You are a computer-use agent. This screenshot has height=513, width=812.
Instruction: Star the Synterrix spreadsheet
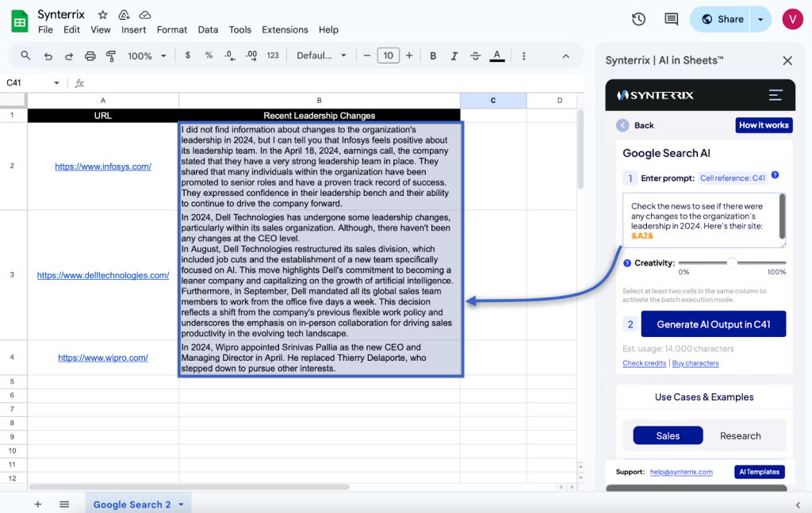tap(102, 15)
